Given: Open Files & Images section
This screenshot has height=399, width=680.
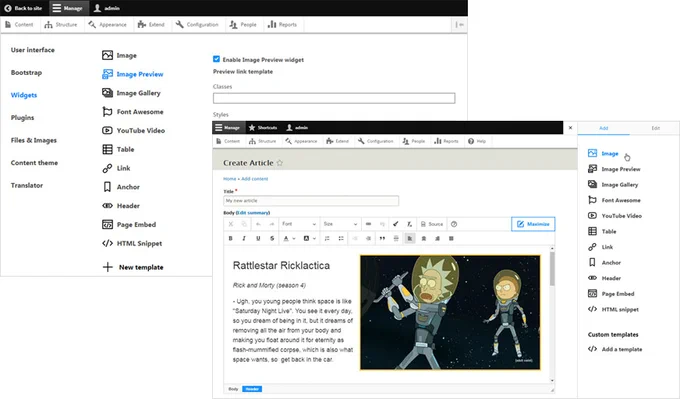Looking at the screenshot, I should (x=34, y=140).
